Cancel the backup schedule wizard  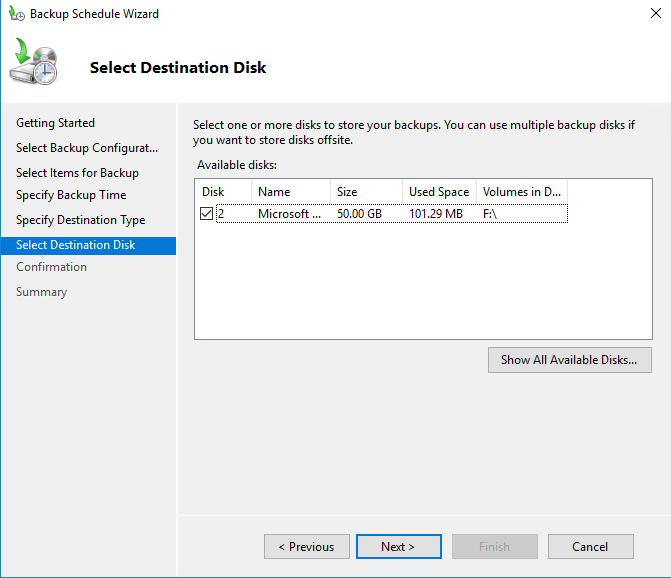(590, 546)
